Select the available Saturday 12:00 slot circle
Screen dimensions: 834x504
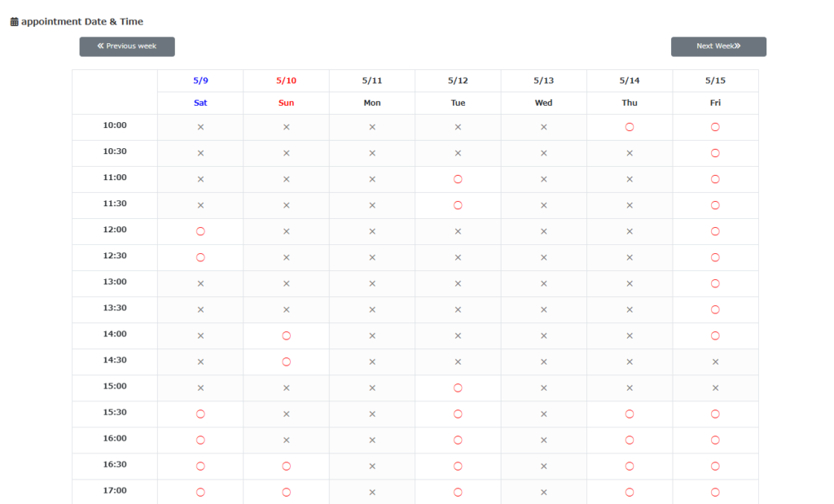click(x=200, y=231)
